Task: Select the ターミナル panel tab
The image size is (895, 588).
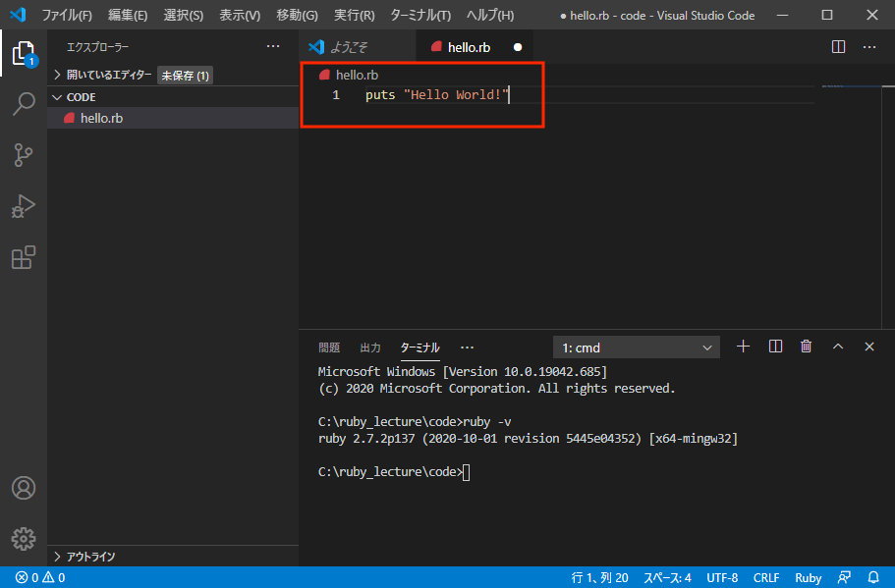Action: coord(420,347)
